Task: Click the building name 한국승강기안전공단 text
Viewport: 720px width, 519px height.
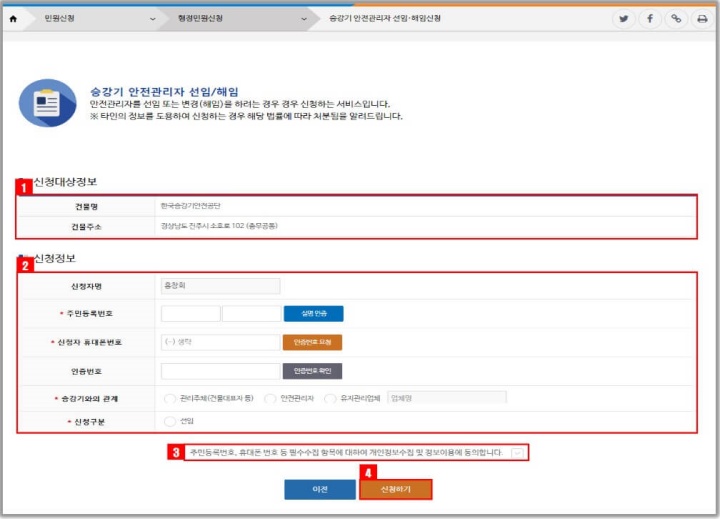Action: click(x=191, y=206)
